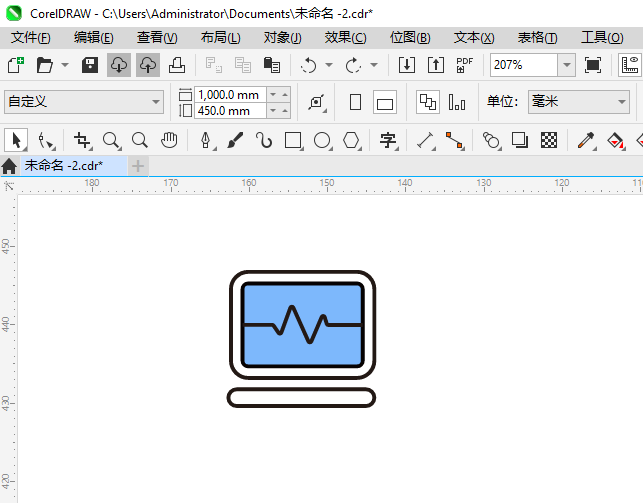Image resolution: width=643 pixels, height=503 pixels.
Task: Click the 207% zoom level field
Action: pyautogui.click(x=524, y=65)
